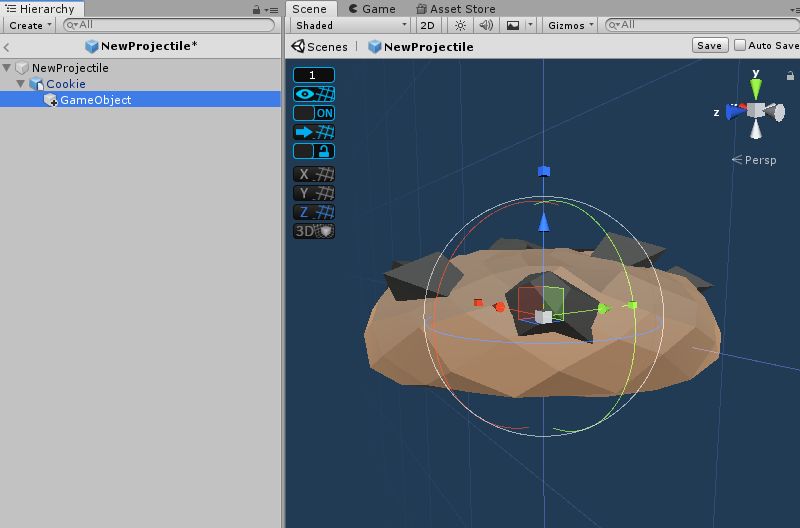
Task: Click center white cube transform handle
Action: coord(543,317)
